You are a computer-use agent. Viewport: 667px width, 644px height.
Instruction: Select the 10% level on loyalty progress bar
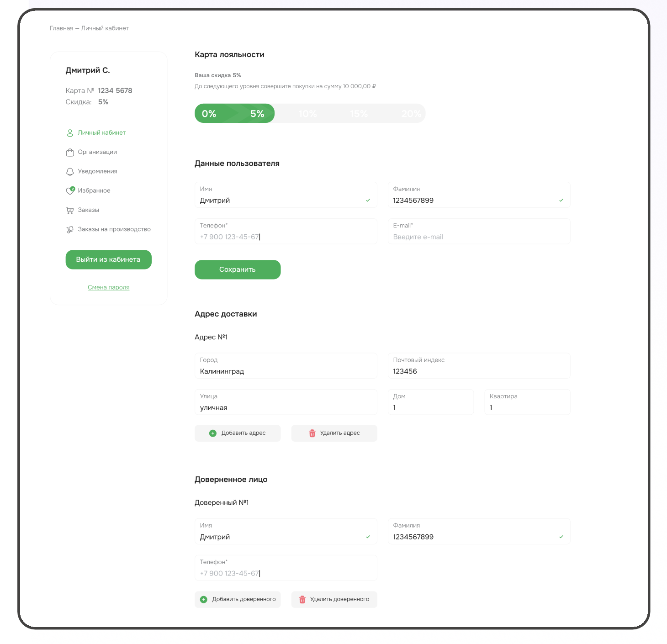coord(307,114)
